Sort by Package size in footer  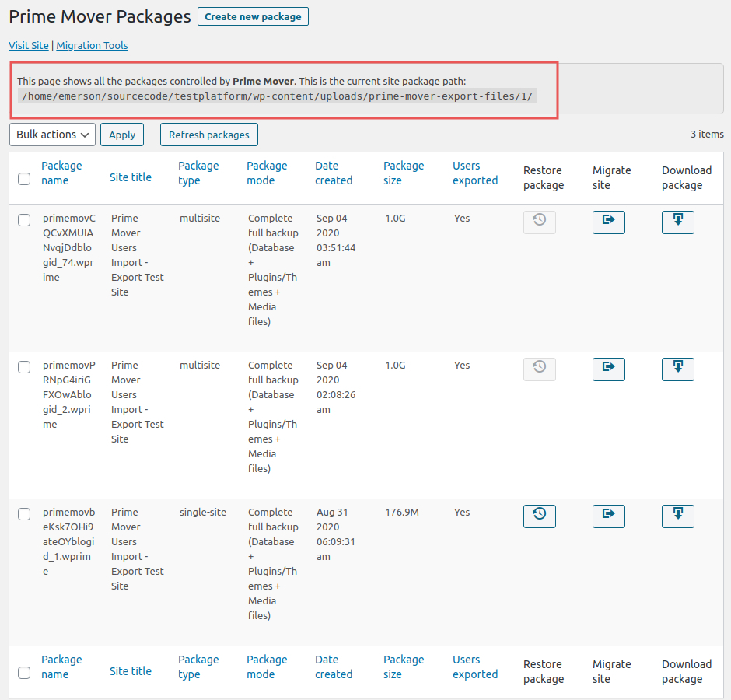click(404, 667)
